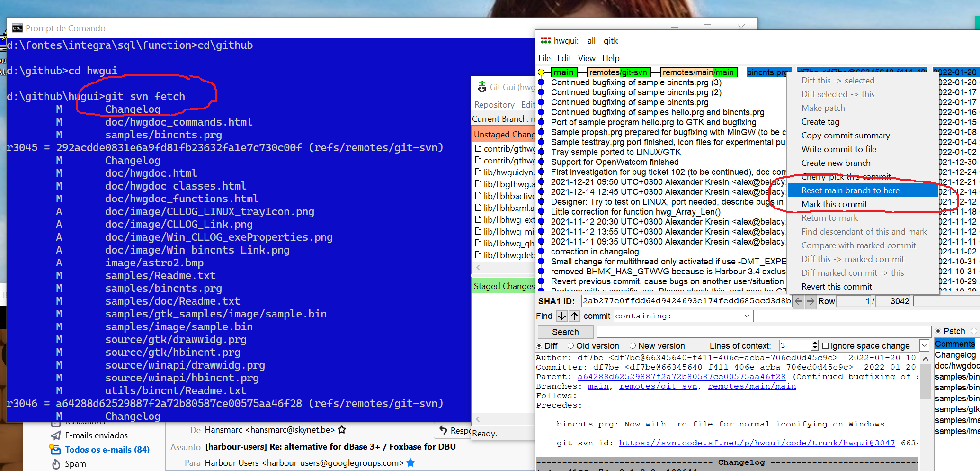Click file icon beside lib/libhwgdeb in Git Gui
980x471 pixels.
[478, 255]
